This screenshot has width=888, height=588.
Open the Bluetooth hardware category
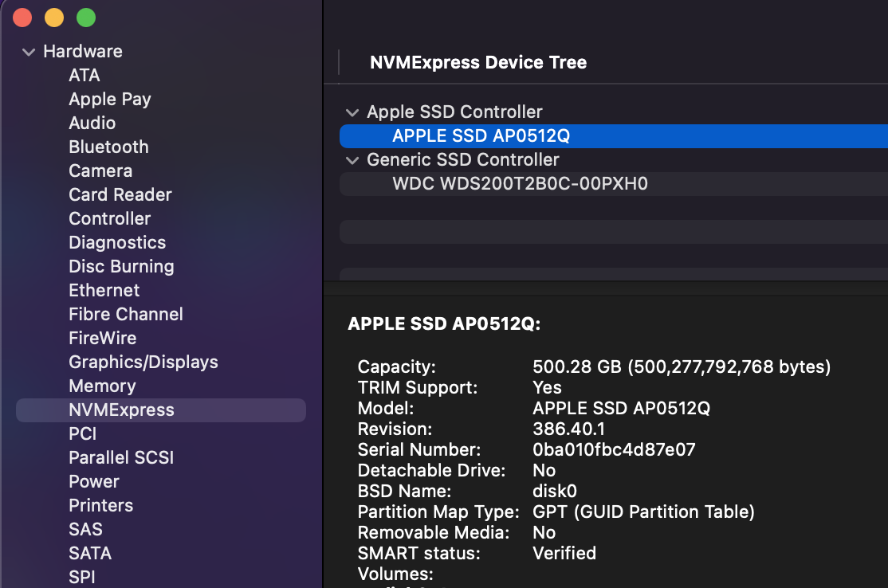click(x=108, y=147)
